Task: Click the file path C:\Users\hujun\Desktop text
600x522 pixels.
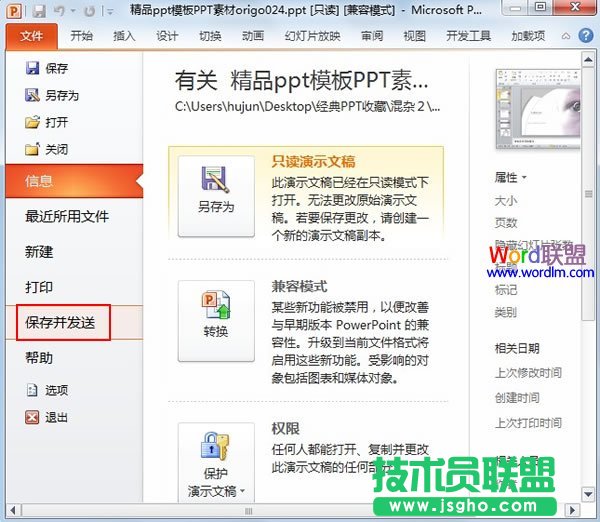Action: coord(307,106)
